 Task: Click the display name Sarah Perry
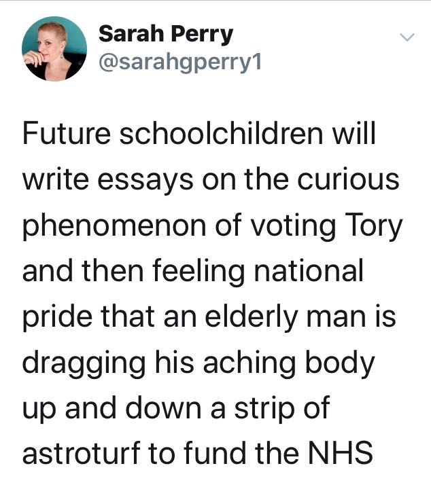tap(166, 34)
